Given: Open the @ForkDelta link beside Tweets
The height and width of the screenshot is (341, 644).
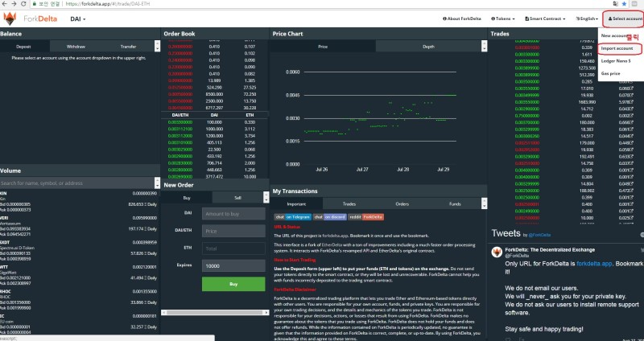Looking at the screenshot, I should click(x=539, y=235).
